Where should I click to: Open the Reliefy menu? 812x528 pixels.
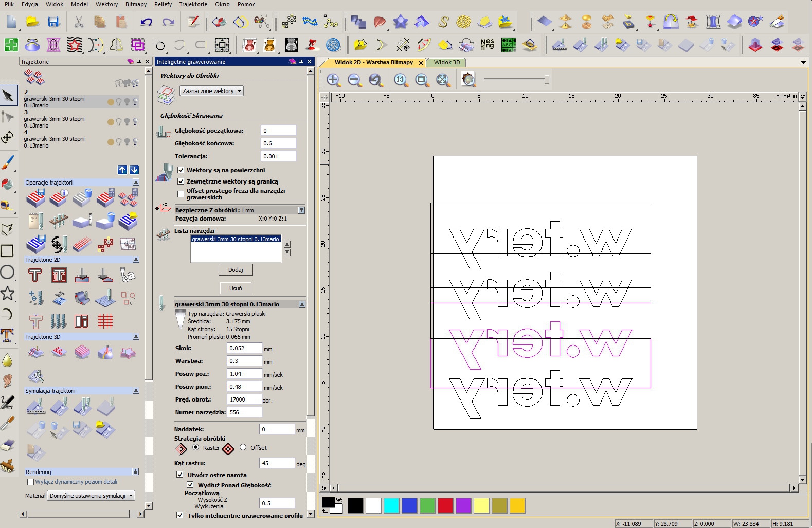[x=163, y=4]
